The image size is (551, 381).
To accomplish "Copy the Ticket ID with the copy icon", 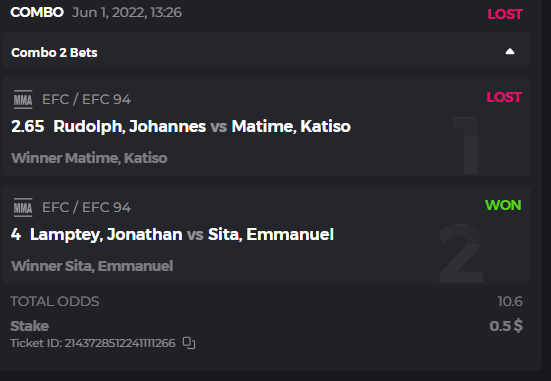I will [x=189, y=343].
